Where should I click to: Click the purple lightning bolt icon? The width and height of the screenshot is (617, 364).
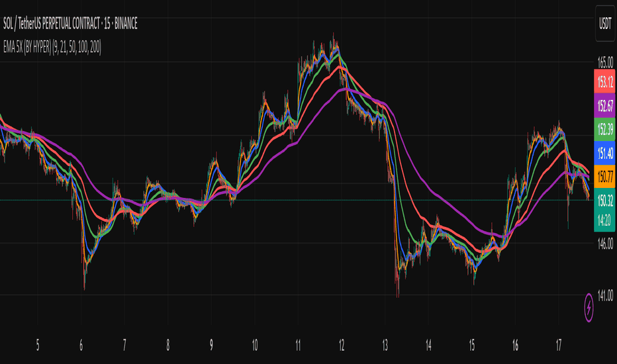[589, 307]
